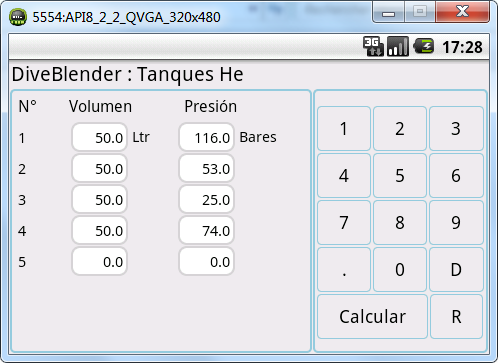This screenshot has height=363, width=498.
Task: Select tank 4 pressure field 74.0
Action: (x=206, y=230)
